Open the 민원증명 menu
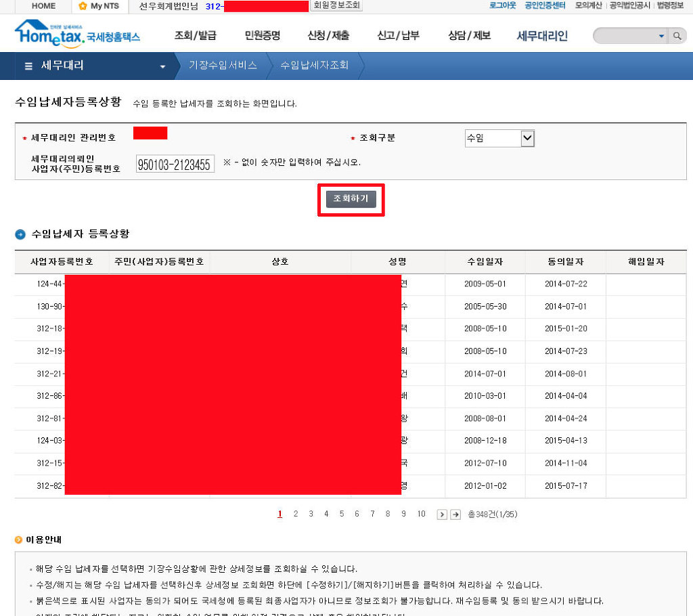The height and width of the screenshot is (616, 693). (263, 35)
